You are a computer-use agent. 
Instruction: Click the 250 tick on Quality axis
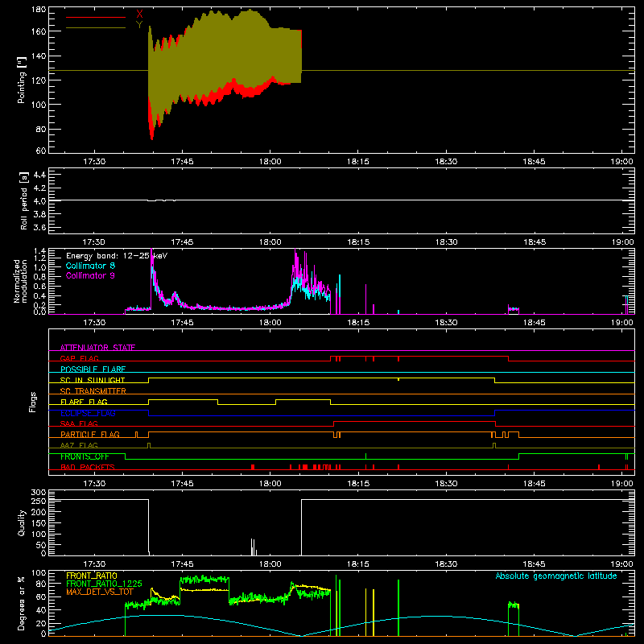point(39,502)
